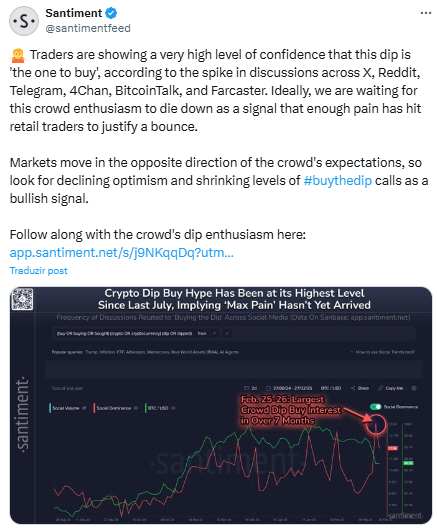
Task: Click Traduzir post to translate
Action: (38, 271)
